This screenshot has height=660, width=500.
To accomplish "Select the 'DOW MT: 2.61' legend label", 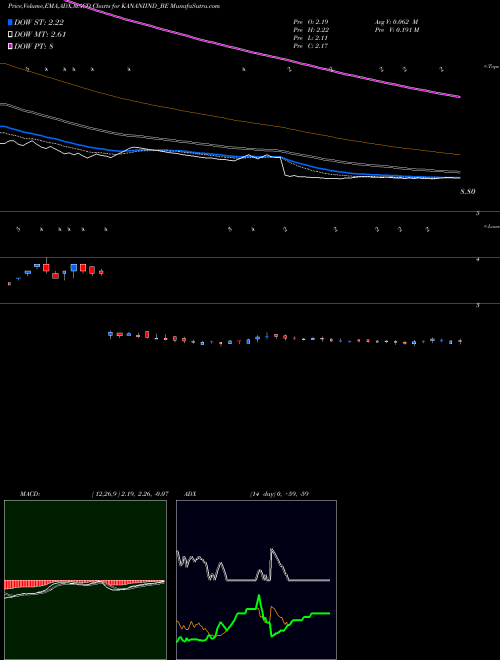I will (40, 35).
